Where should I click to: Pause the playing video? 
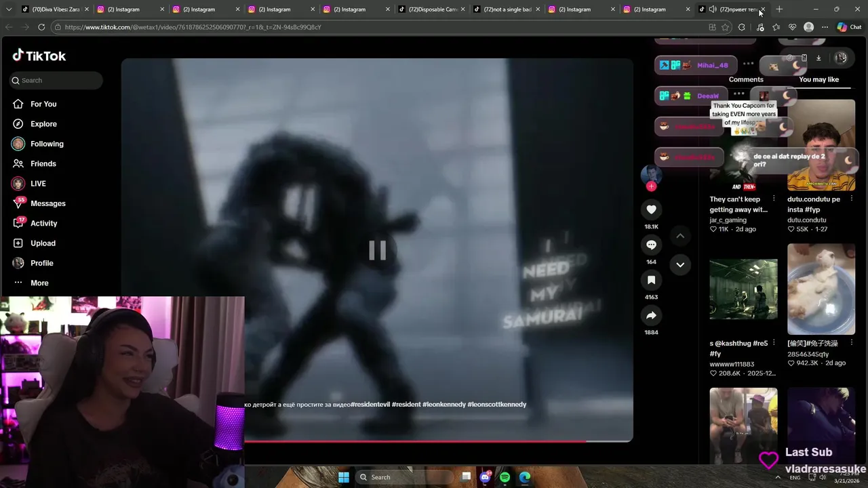(x=377, y=250)
